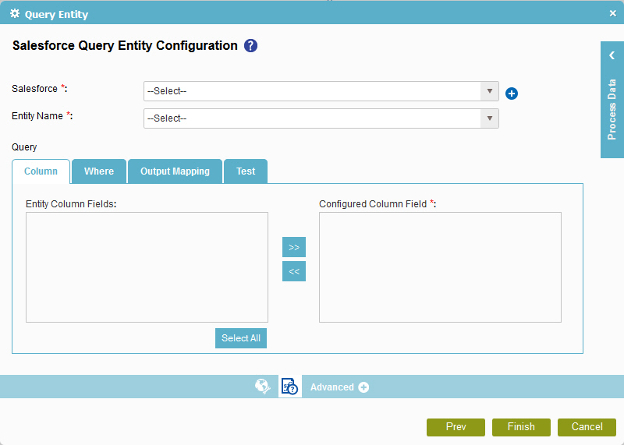Click inside the Entity Column Fields list
This screenshot has height=445, width=624.
[147, 267]
